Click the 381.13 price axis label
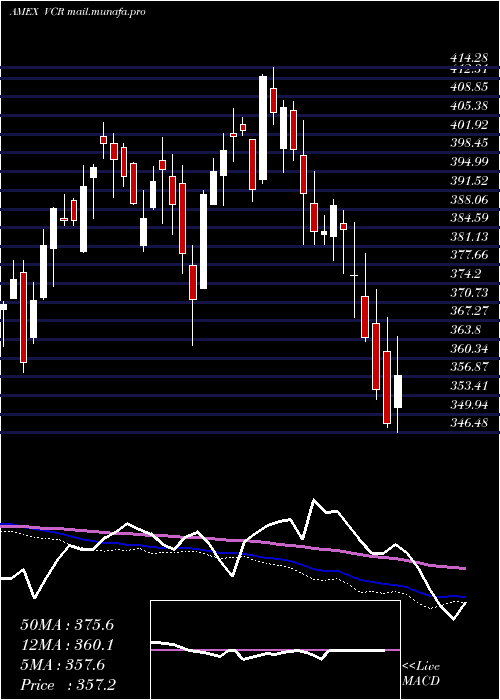 click(469, 237)
